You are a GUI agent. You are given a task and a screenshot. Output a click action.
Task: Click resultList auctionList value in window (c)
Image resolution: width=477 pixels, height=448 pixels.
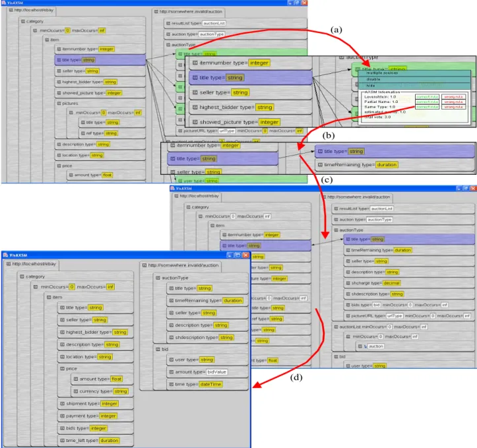382,208
